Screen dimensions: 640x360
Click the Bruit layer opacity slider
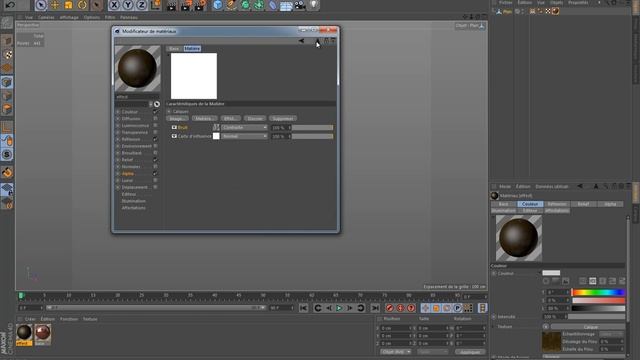(x=312, y=128)
